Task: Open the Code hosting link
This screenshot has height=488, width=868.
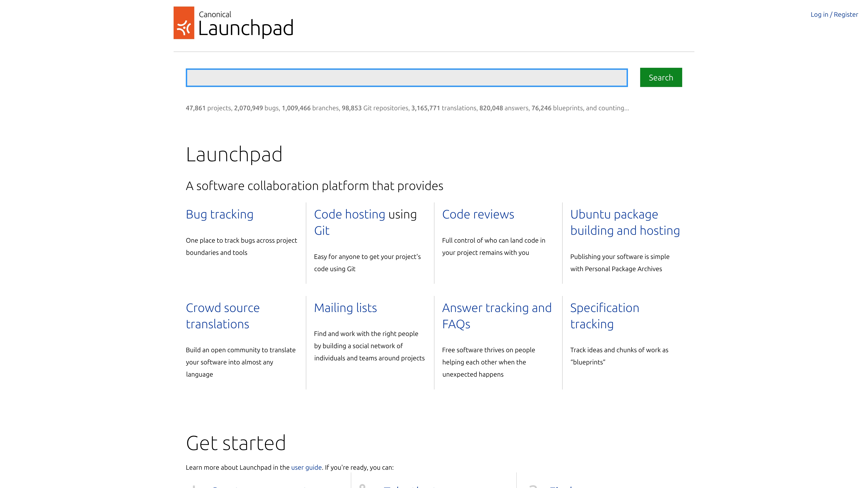Action: (x=349, y=215)
